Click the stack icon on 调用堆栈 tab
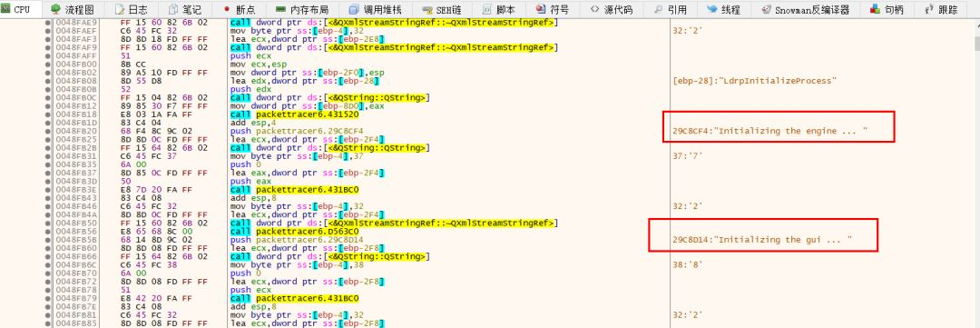Screen dimensions: 980x328 (x=355, y=9)
